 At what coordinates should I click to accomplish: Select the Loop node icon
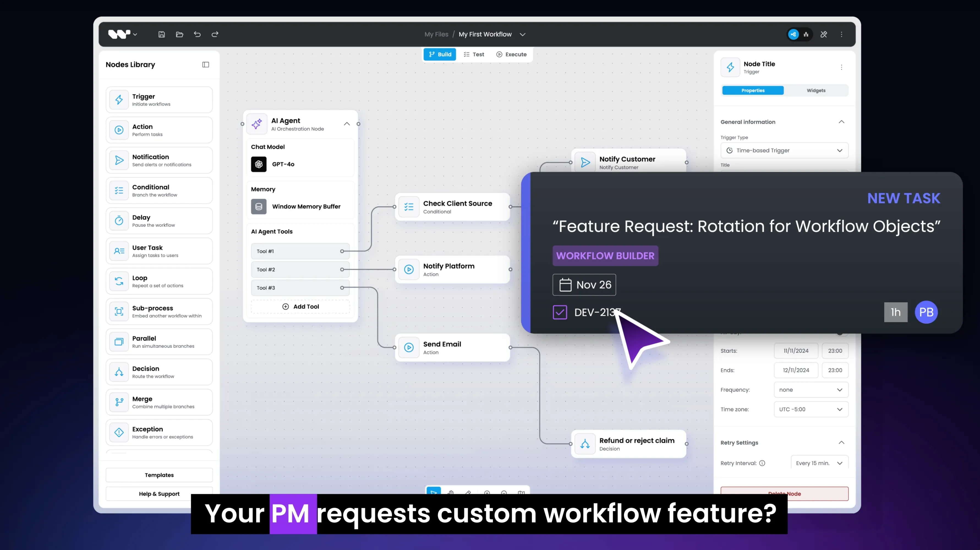click(x=119, y=281)
